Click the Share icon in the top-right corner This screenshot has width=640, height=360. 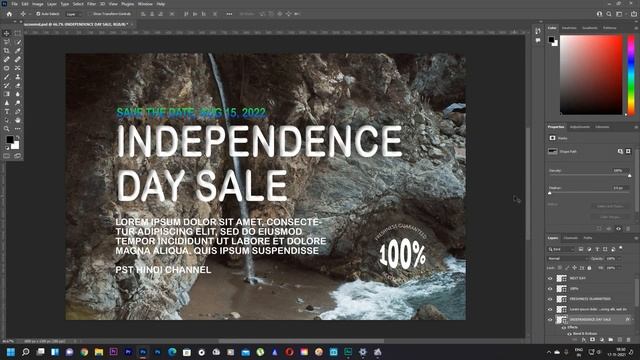633,14
